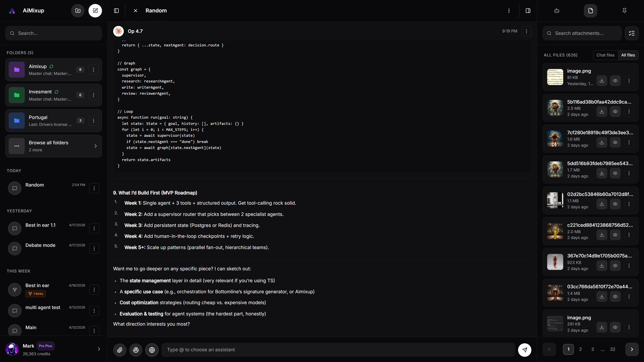Click the Search attachments field
Screen dimensions: 644x362
tap(582, 33)
